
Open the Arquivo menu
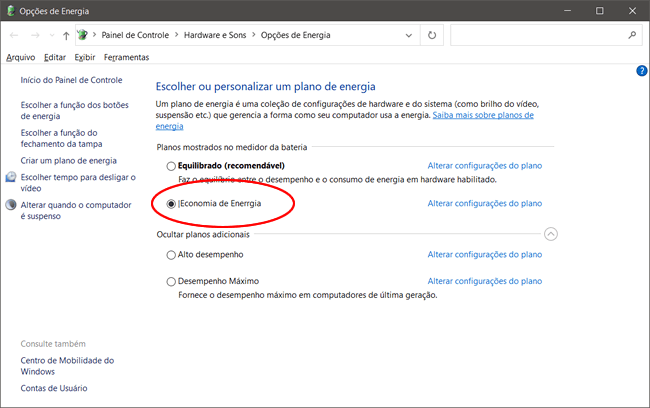[x=20, y=57]
